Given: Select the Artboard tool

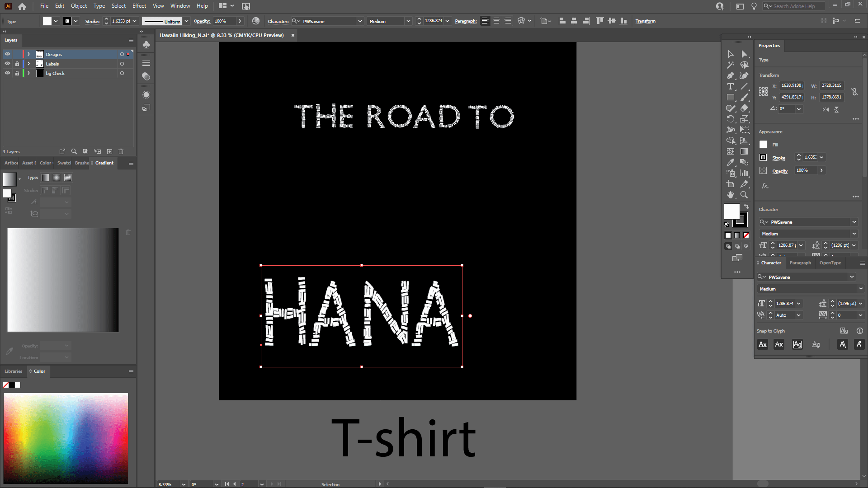Looking at the screenshot, I should [731, 183].
